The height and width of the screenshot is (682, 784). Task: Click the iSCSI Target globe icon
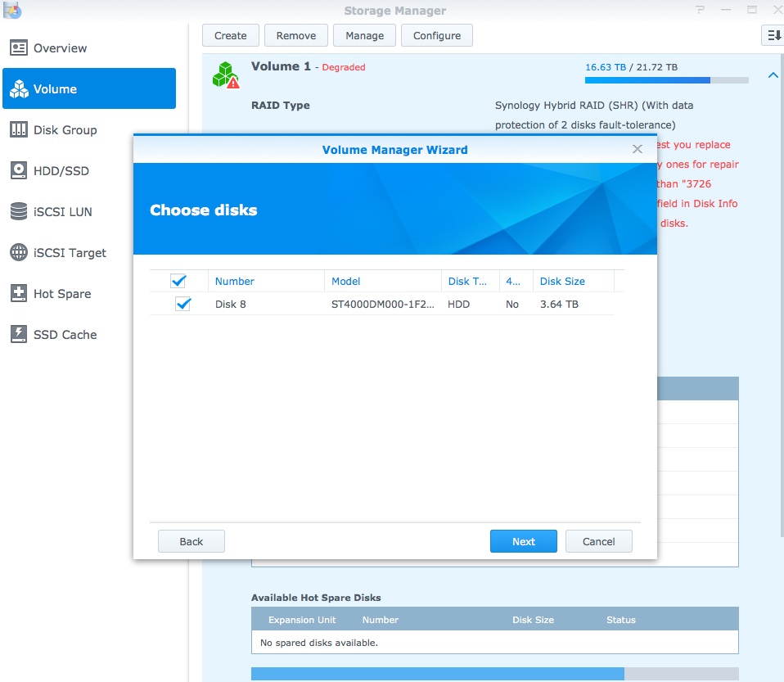pyautogui.click(x=19, y=253)
